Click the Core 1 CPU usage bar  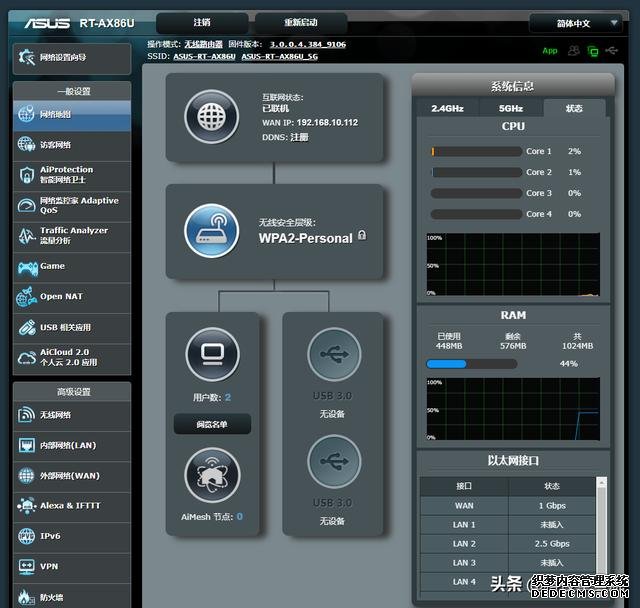click(476, 151)
